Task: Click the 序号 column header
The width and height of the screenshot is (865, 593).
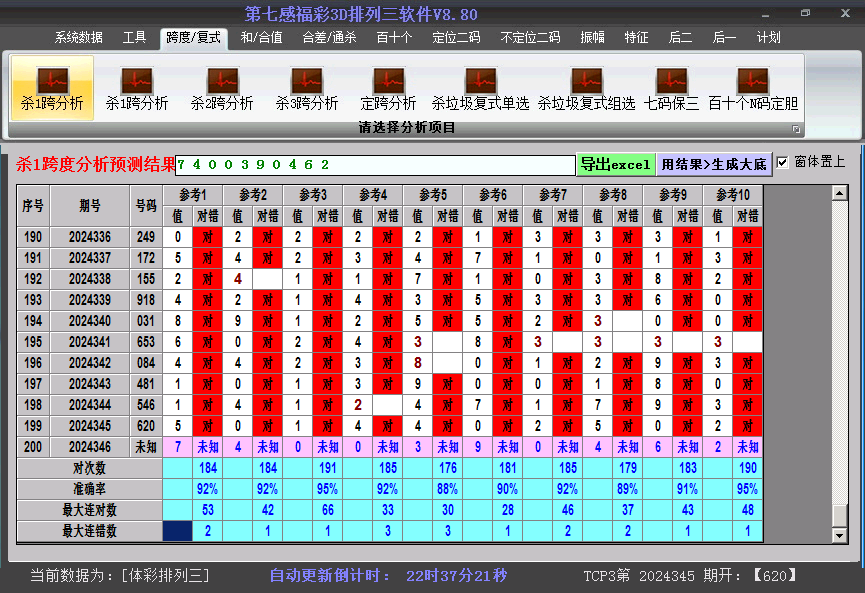Action: click(x=33, y=206)
